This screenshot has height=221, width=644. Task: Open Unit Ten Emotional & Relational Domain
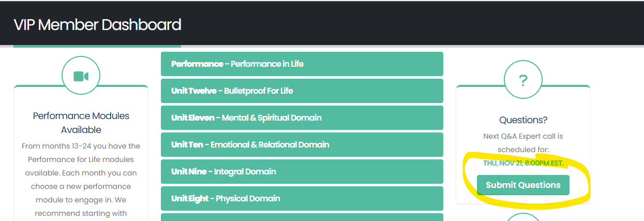[x=302, y=145]
